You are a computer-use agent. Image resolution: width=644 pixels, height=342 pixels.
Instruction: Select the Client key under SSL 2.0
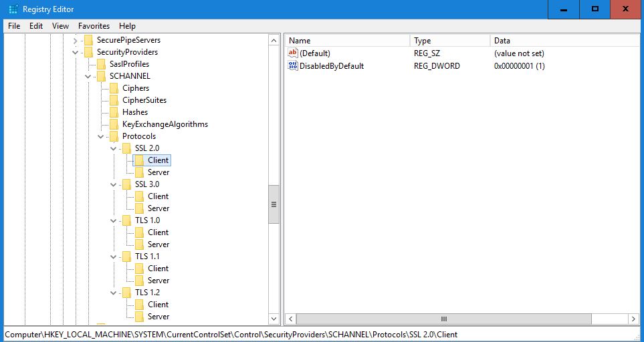click(158, 160)
